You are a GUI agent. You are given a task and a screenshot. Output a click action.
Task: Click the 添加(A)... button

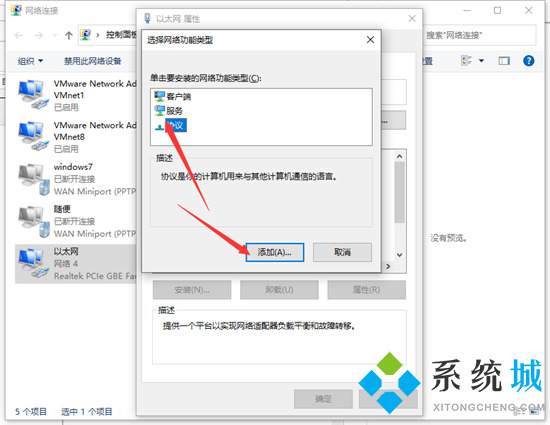coord(275,252)
